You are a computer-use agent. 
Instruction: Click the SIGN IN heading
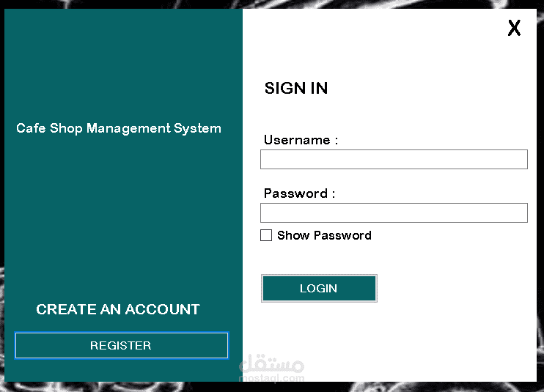point(296,88)
